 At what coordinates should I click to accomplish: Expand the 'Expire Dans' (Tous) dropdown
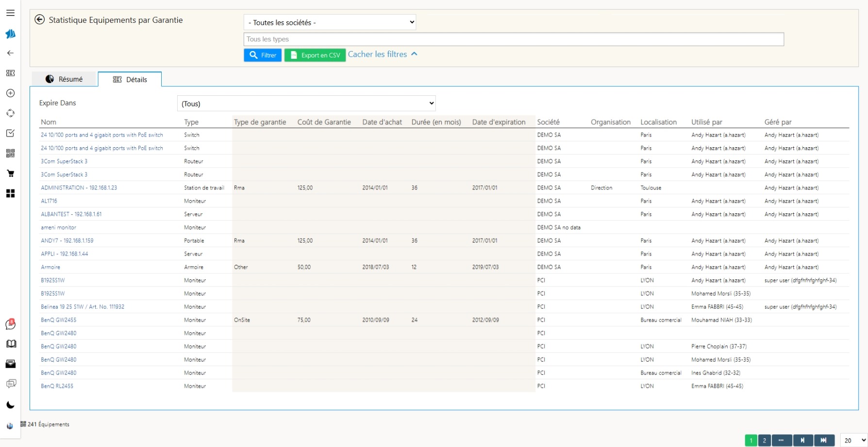306,103
